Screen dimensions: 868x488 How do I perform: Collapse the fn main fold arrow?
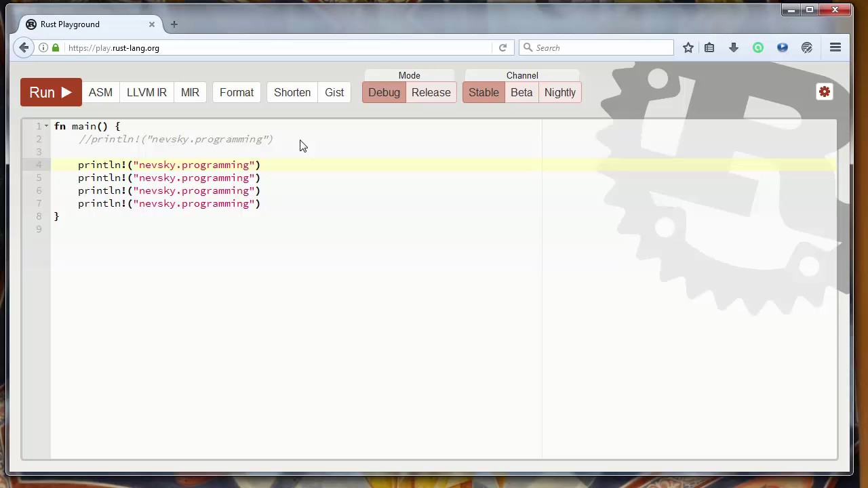click(46, 126)
